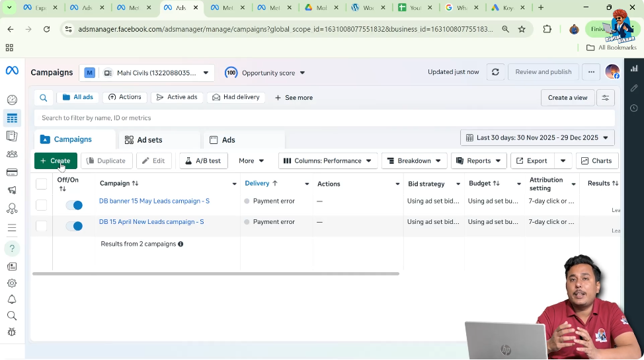Open right panel edit pencil icon
This screenshot has height=360, width=644.
634,89
